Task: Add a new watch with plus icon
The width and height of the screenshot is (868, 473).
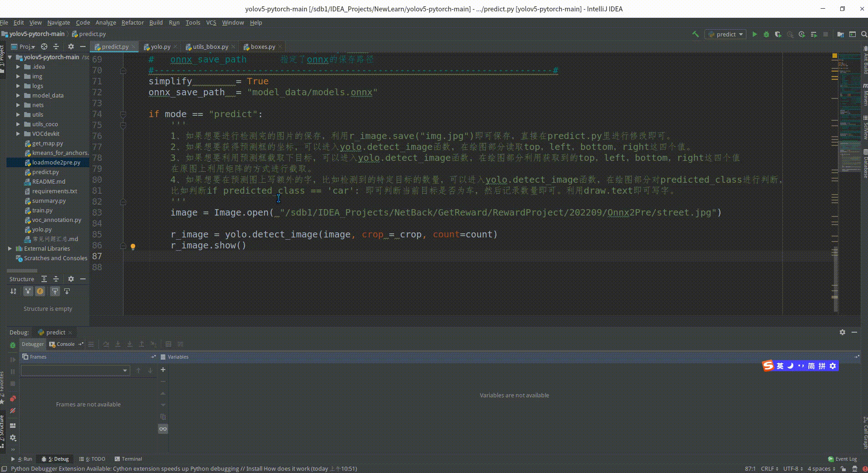Action: point(163,370)
